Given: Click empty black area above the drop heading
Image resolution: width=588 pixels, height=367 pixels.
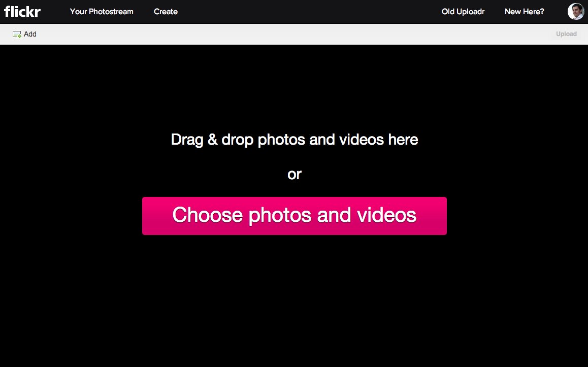Looking at the screenshot, I should tap(295, 86).
